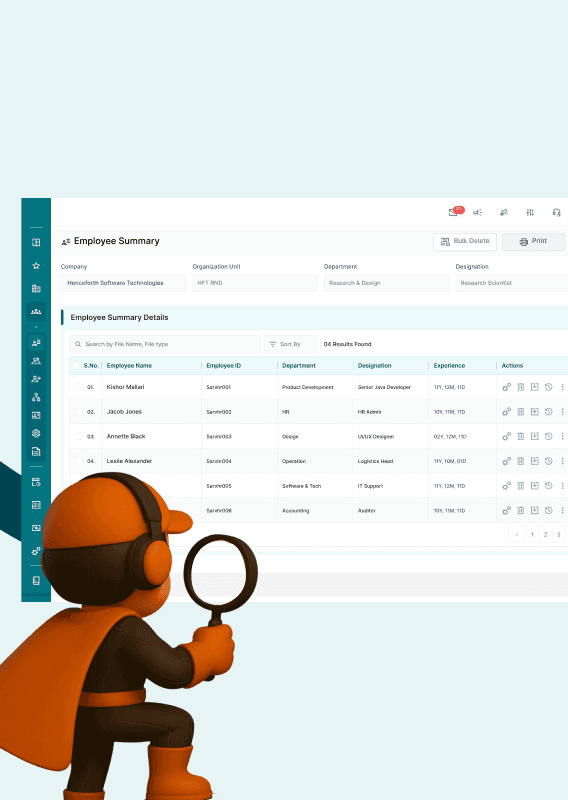This screenshot has width=568, height=800.
Task: Delete the Leslie Alexander row via trash icon
Action: 521,461
